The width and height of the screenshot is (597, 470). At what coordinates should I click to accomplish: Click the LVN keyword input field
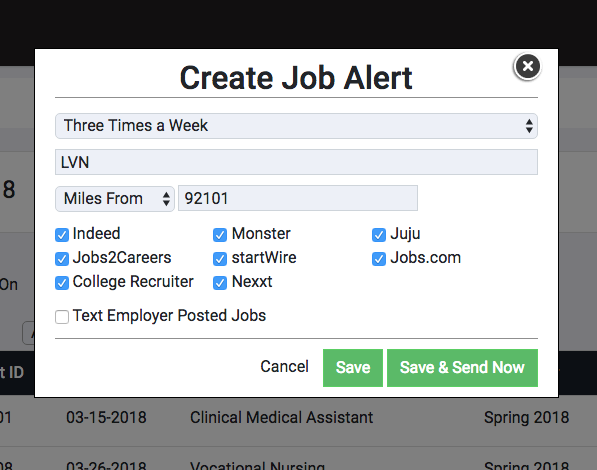click(296, 162)
